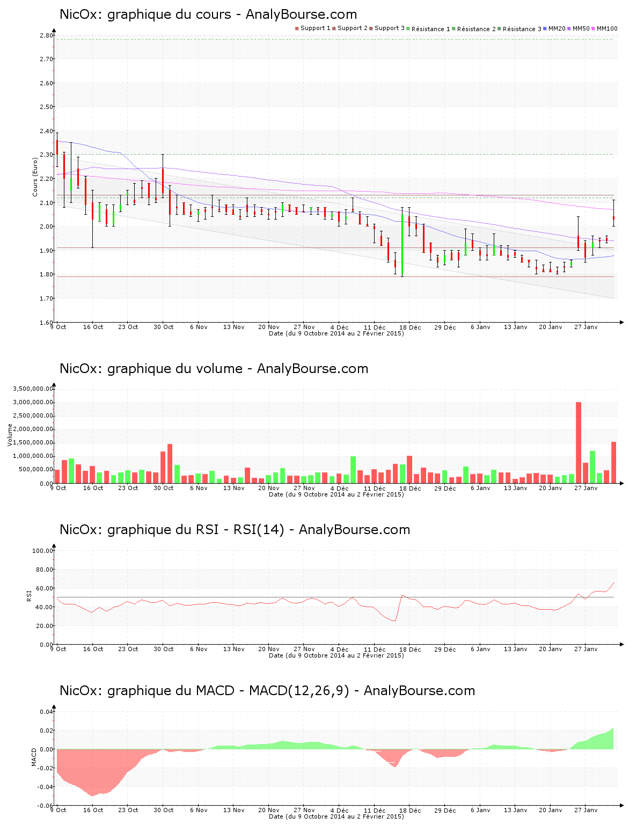This screenshot has height=832, width=644.
Task: Click the 'graphique du MACD - MACD(12,26,9)' title
Action: point(228,691)
